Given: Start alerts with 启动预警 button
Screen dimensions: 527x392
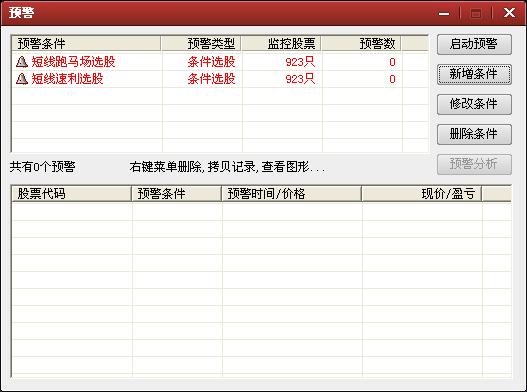Looking at the screenshot, I should tap(474, 44).
